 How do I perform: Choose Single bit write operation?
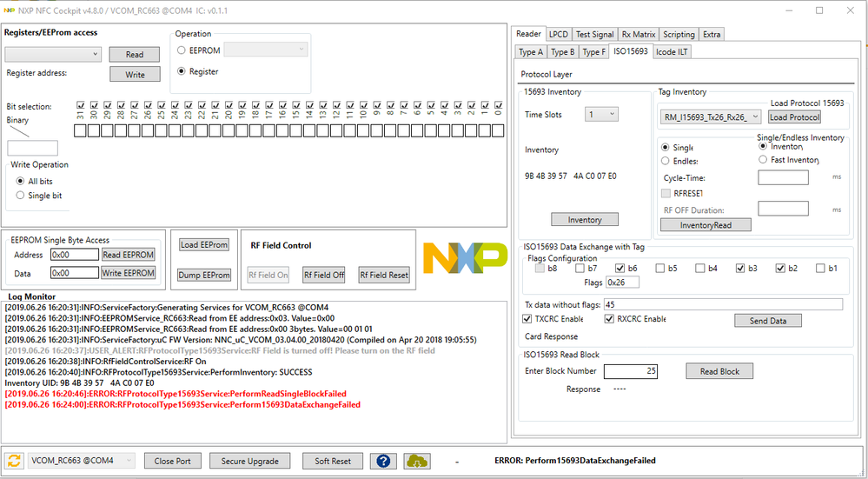21,196
